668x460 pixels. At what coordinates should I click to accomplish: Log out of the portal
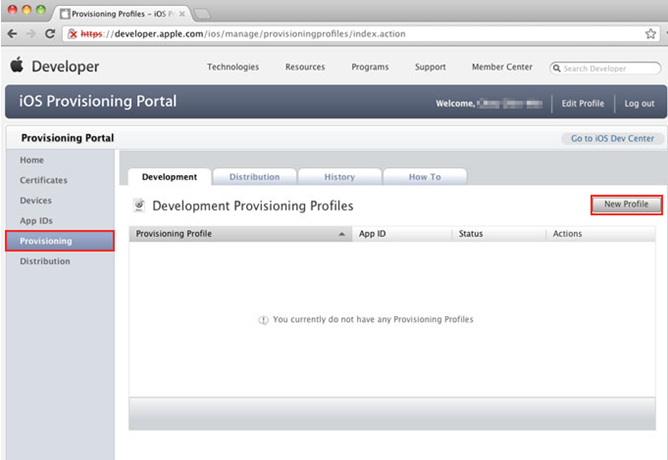click(x=639, y=104)
